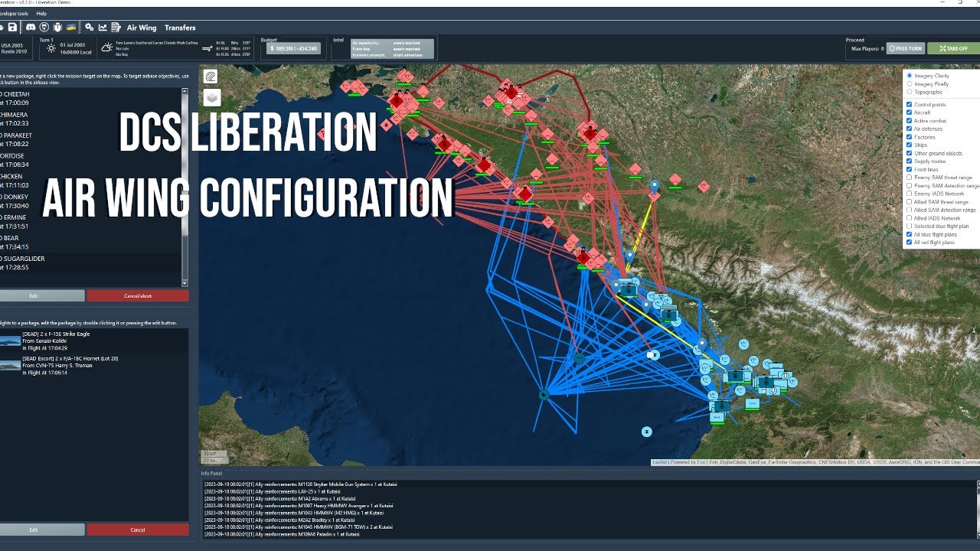Click the Cancel/abort package button
The width and height of the screenshot is (980, 551).
pos(138,295)
